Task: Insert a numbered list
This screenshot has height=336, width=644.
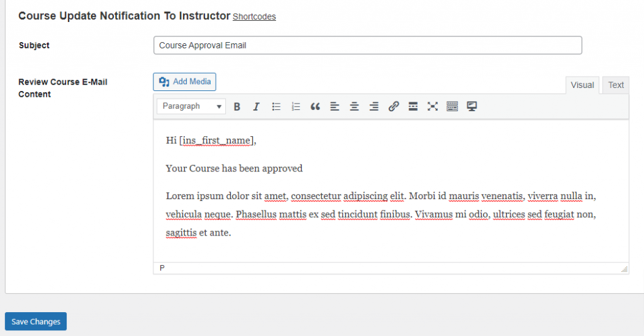Action: [x=296, y=107]
